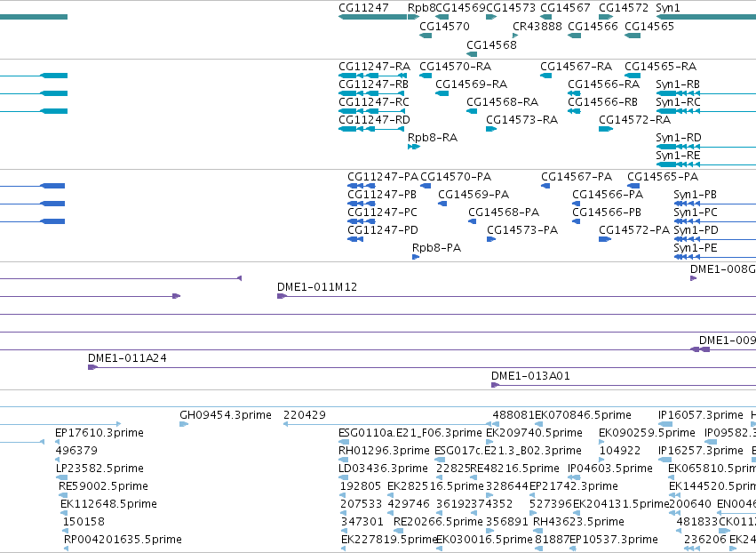756x553 pixels.
Task: Select protein CG14565-PA
Action: click(663, 177)
